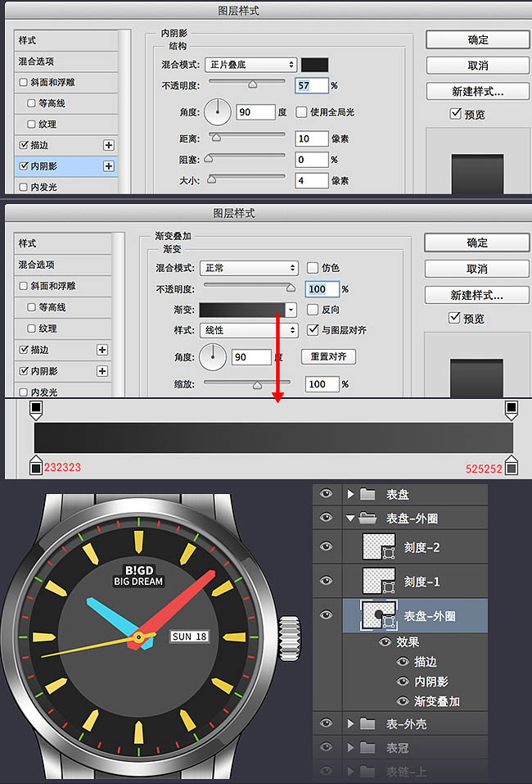Viewport: 532px width, 784px height.
Task: Click plus icon beside 内阴影 in gradient overlay dialog
Action: click(x=102, y=371)
